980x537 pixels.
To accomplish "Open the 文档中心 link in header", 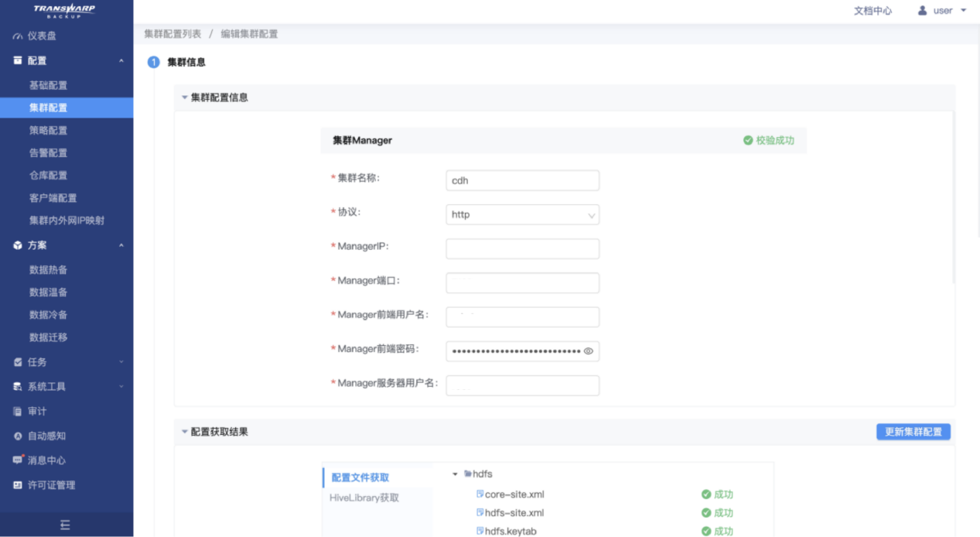I will (x=872, y=11).
